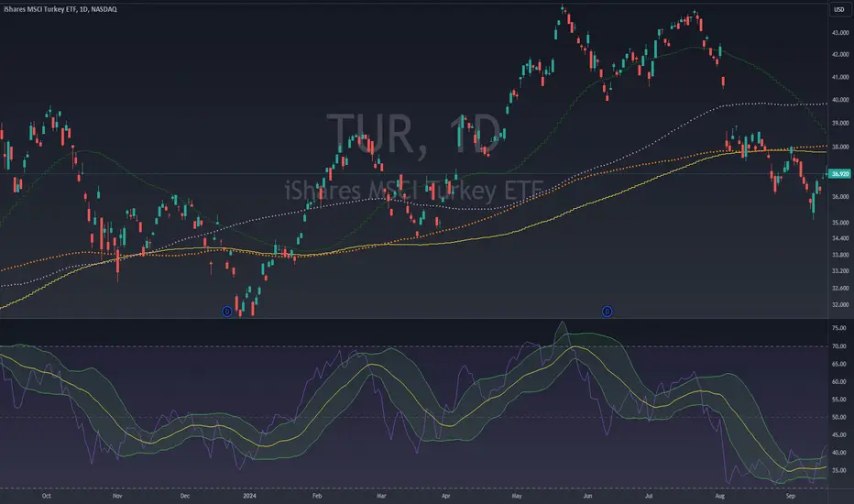This screenshot has height=504, width=854.
Task: Click the 40.000 price axis label
Action: click(x=840, y=100)
